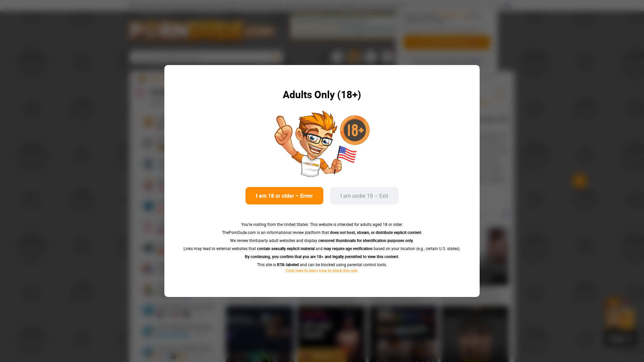Click the search icon at search field's end
The height and width of the screenshot is (362, 644).
(x=277, y=57)
